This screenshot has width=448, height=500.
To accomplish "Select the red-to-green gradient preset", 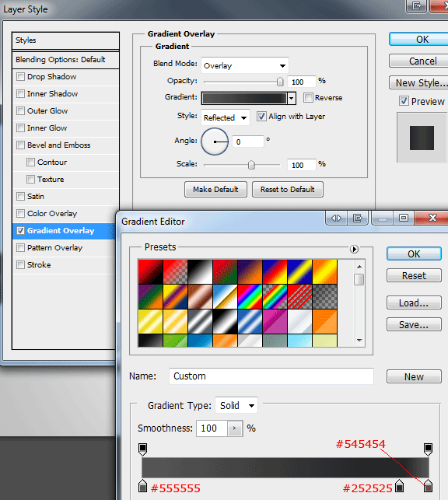I will (x=225, y=271).
